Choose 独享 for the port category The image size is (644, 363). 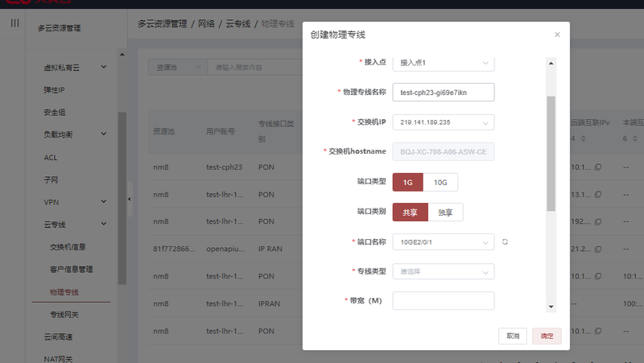(445, 212)
